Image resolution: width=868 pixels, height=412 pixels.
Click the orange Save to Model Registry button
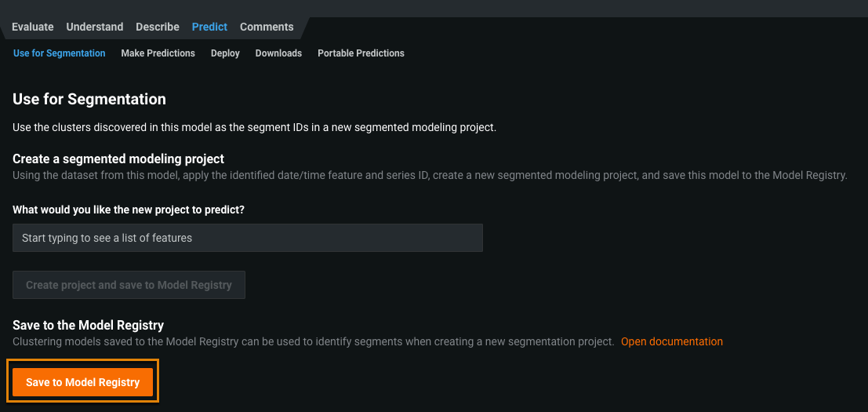[x=82, y=382]
